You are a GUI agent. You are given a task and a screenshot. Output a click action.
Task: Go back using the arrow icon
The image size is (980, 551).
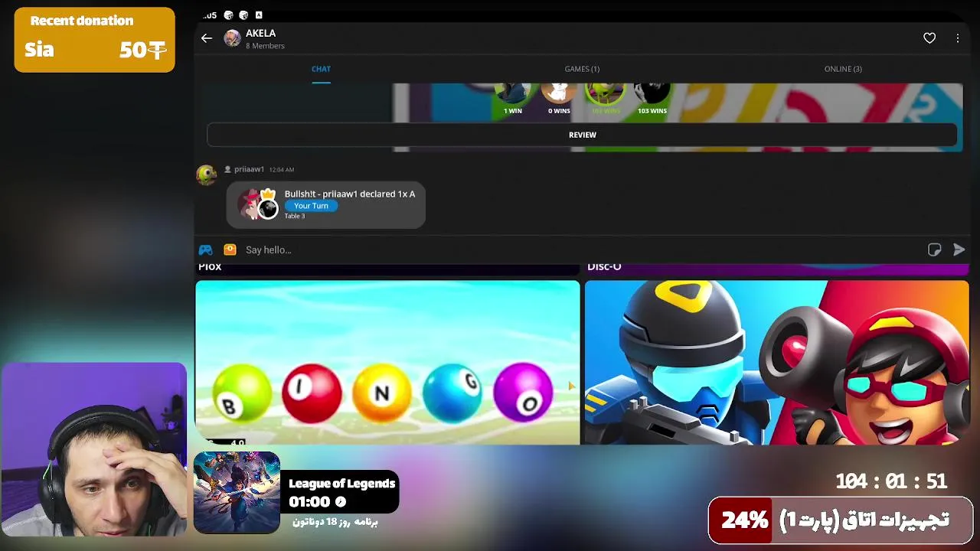pyautogui.click(x=207, y=38)
